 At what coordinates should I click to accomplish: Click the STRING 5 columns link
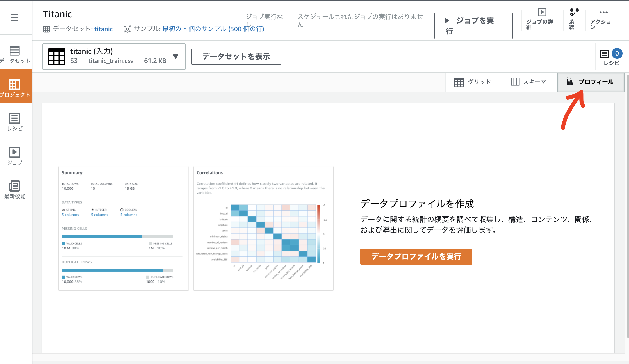pyautogui.click(x=70, y=215)
